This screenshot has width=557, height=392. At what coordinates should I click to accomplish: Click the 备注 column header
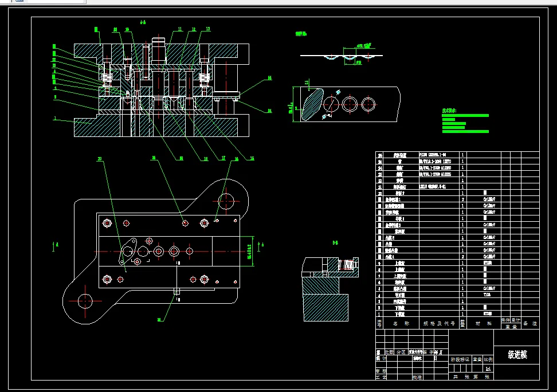[530, 323]
